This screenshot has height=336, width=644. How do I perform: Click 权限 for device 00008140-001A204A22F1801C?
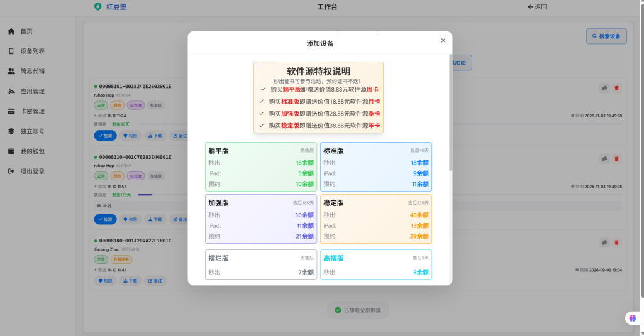(105, 281)
